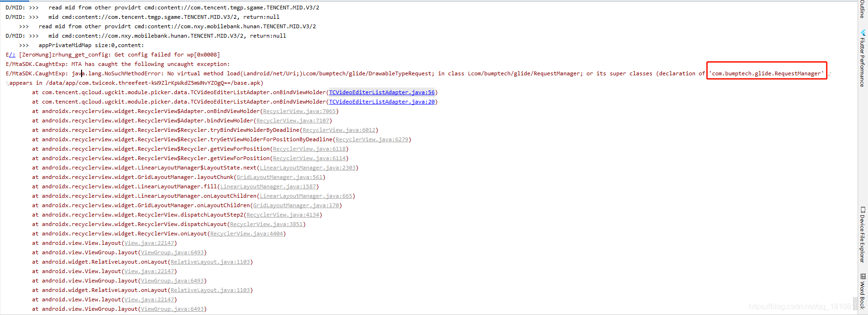Screen dimensions: 868x315
Task: Jump to RecyclerView.java:4134 dispatchLayoutStep2
Action: click(283, 215)
